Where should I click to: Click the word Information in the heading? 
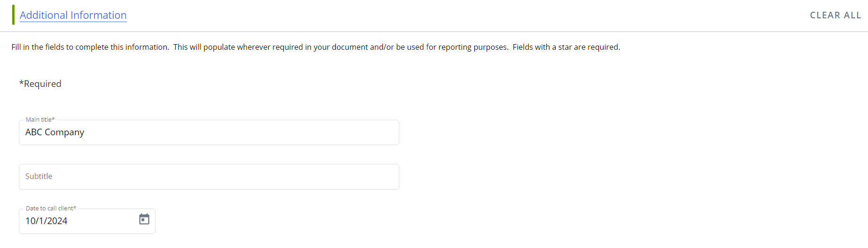pos(99,15)
